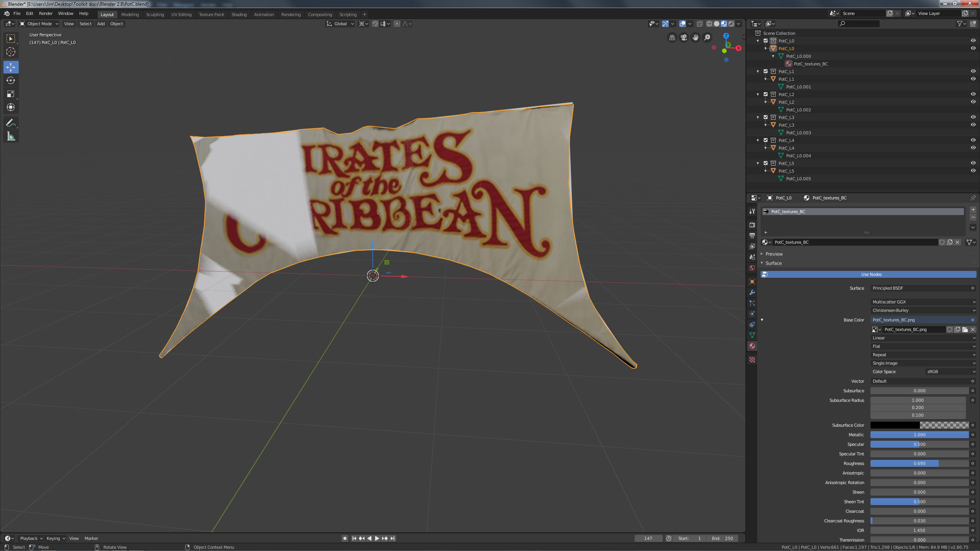Open the Subsurface Color swatch
This screenshot has width=980, height=551.
(x=920, y=425)
